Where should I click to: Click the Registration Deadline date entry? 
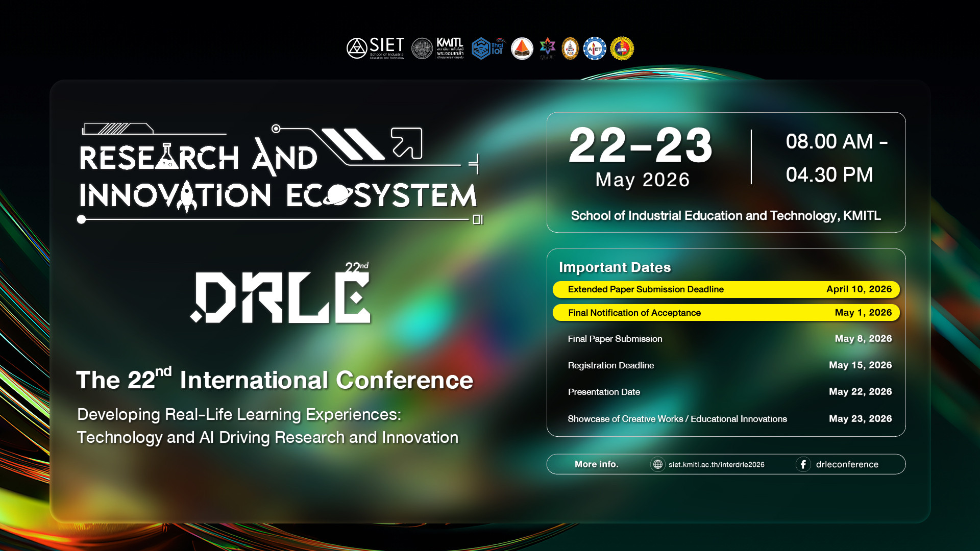pyautogui.click(x=860, y=365)
